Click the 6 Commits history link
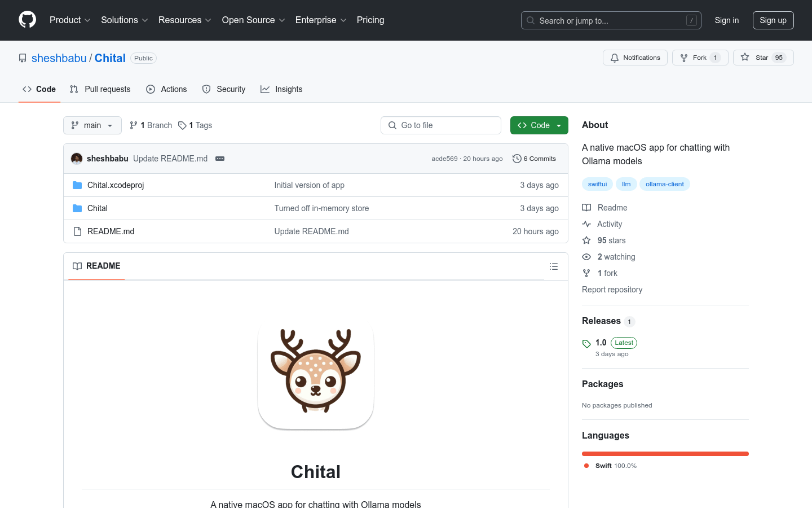812x508 pixels. click(x=534, y=159)
